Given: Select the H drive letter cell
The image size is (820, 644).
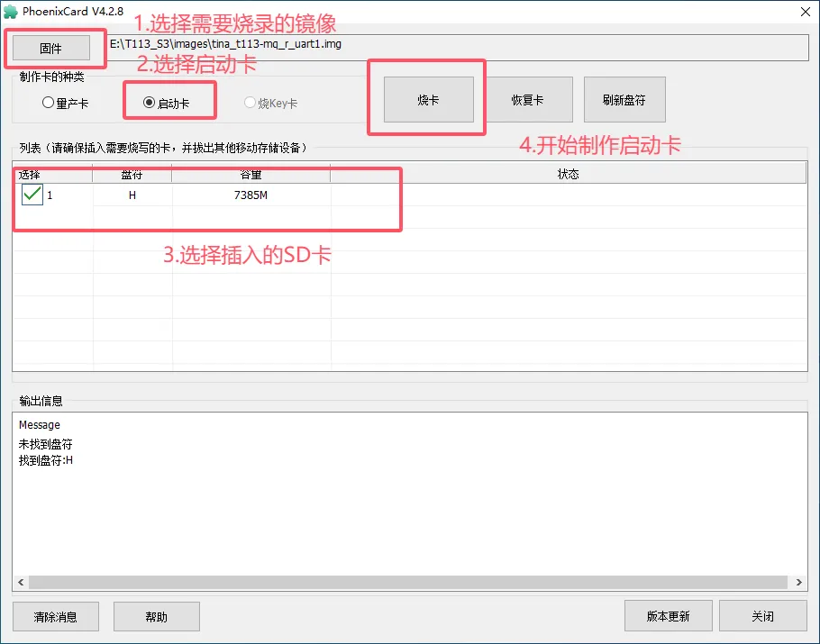Looking at the screenshot, I should point(132,195).
